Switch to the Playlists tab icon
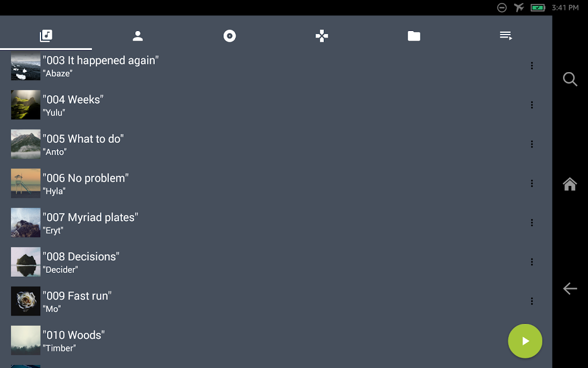 coord(506,36)
